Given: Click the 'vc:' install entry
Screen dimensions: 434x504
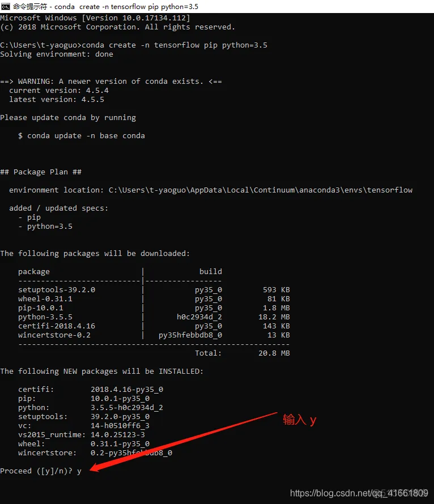Looking at the screenshot, I should point(25,426).
